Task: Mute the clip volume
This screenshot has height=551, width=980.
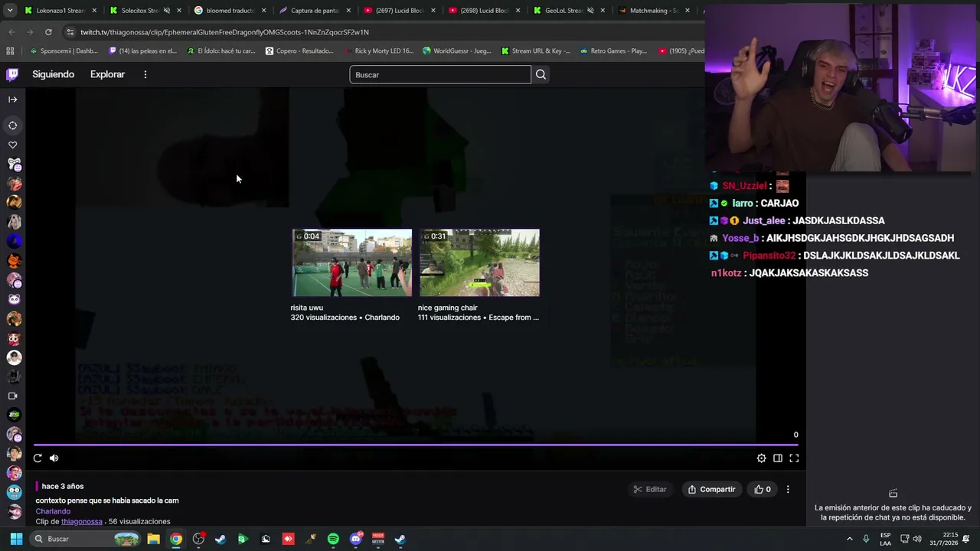Action: [54, 458]
